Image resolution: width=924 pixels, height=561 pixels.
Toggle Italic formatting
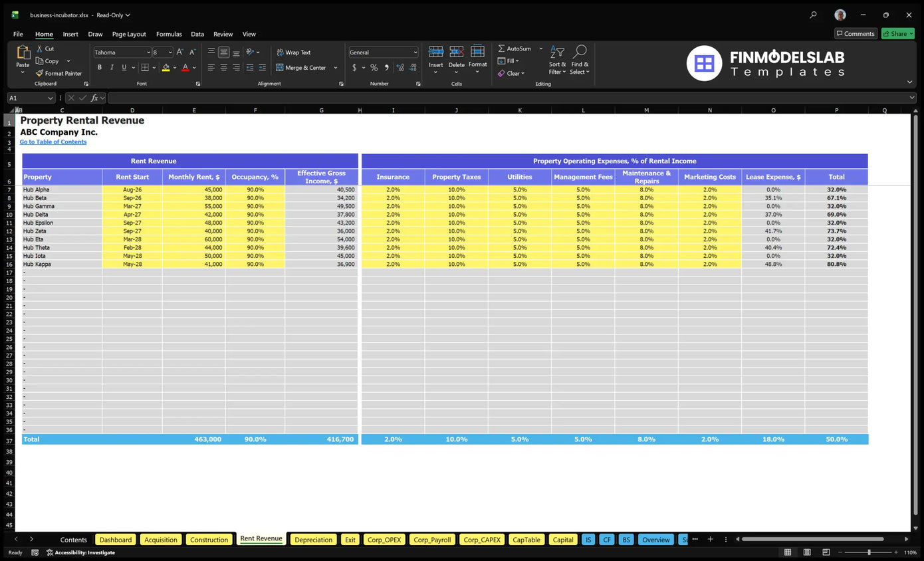(x=112, y=67)
